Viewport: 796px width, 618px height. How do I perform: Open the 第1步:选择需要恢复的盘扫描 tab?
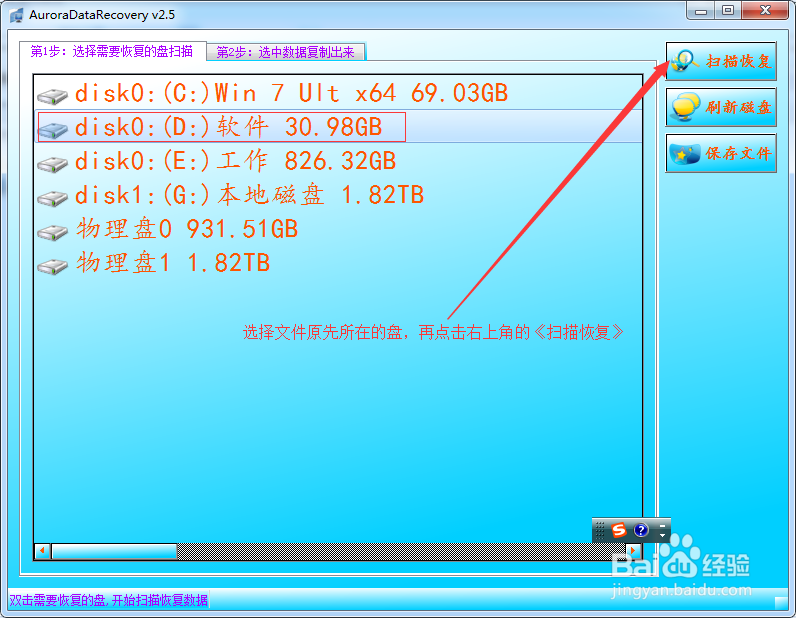click(x=113, y=51)
